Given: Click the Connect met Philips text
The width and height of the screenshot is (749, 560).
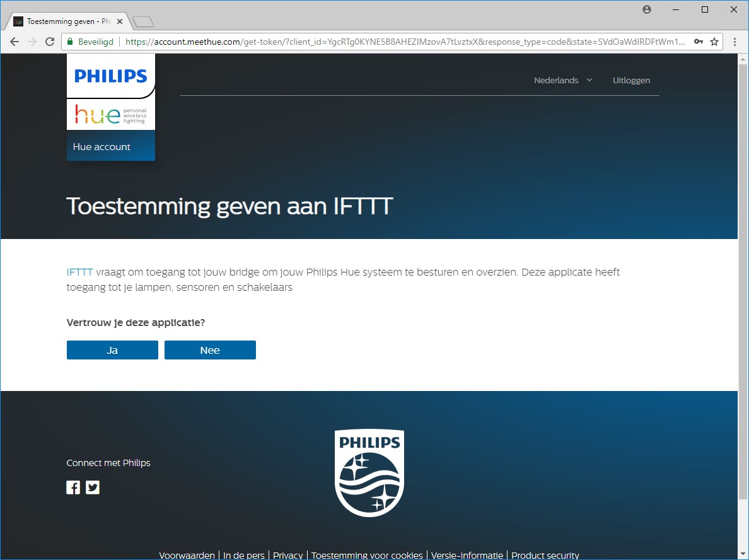Looking at the screenshot, I should pos(108,462).
